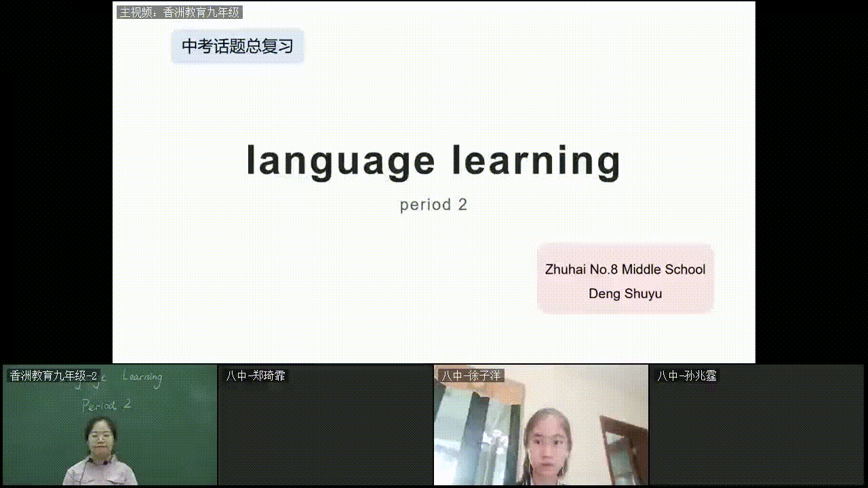Select the 香洲教育九年级-2 name label
The width and height of the screenshot is (868, 488).
point(54,375)
